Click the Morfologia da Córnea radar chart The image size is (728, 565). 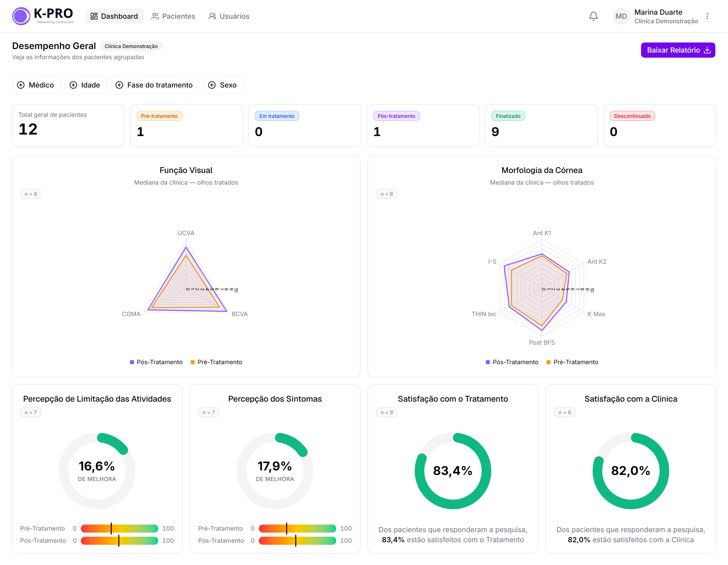542,288
